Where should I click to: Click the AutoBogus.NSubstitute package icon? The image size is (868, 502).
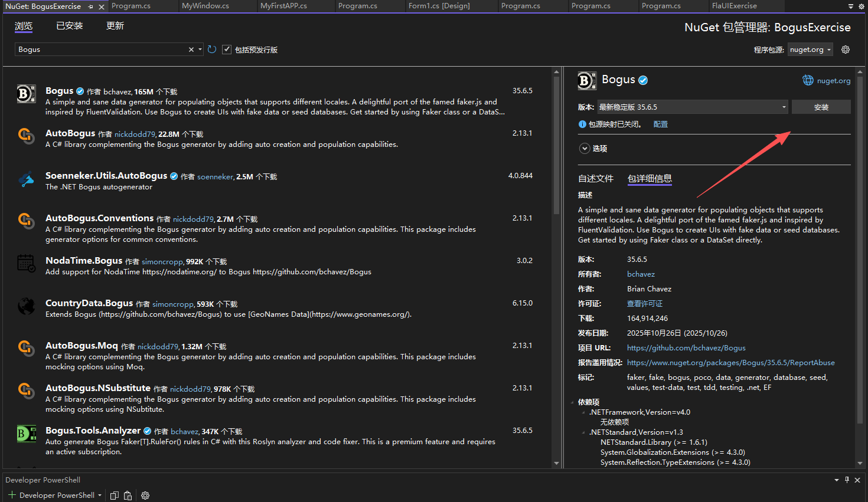pyautogui.click(x=27, y=391)
